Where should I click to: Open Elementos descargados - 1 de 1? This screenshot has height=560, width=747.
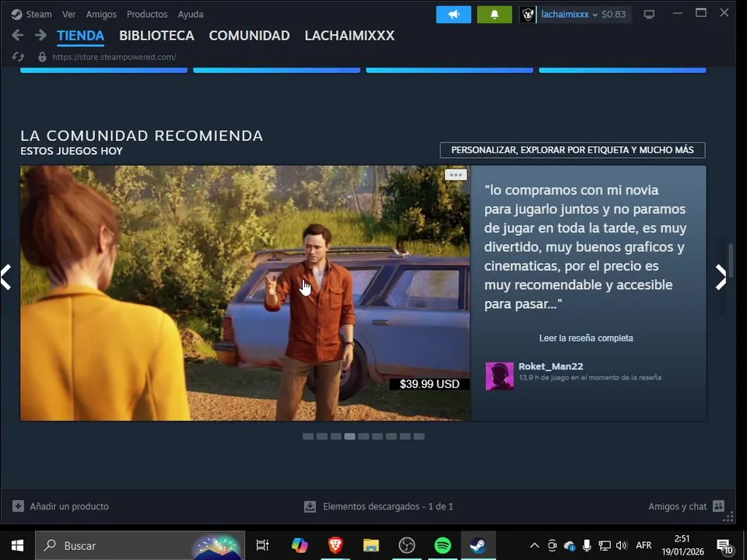388,506
